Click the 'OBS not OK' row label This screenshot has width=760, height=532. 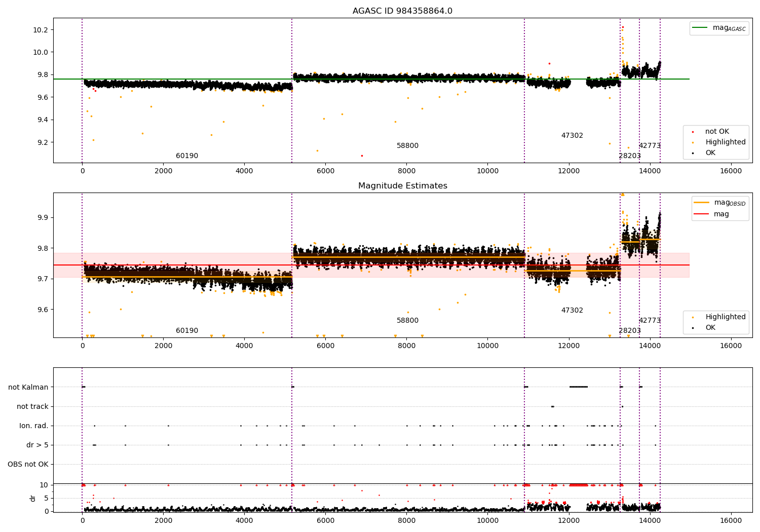pos(28,465)
